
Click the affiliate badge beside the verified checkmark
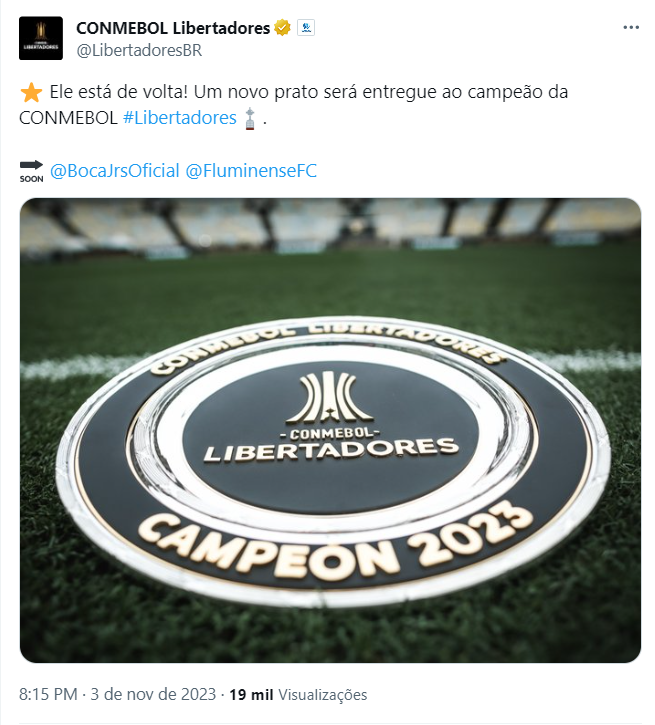pyautogui.click(x=306, y=28)
